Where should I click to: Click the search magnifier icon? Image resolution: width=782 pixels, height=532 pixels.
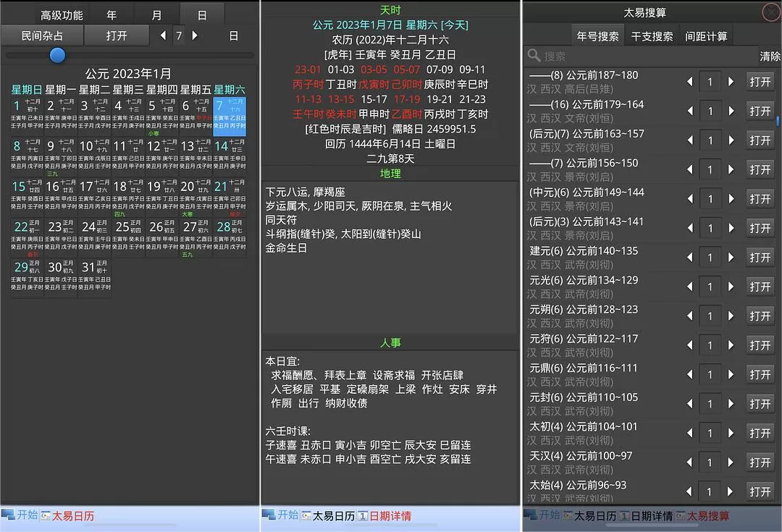(534, 56)
